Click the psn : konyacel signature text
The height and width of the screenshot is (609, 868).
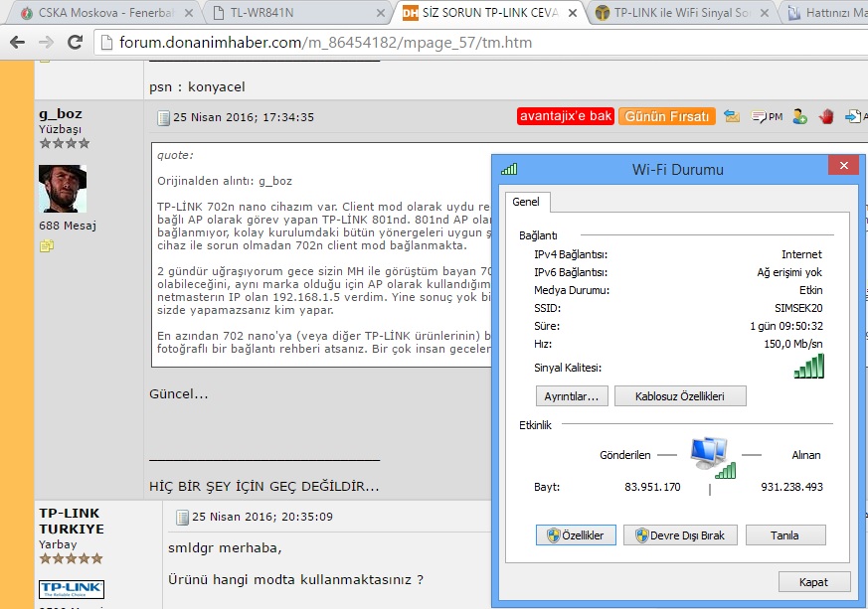click(197, 87)
